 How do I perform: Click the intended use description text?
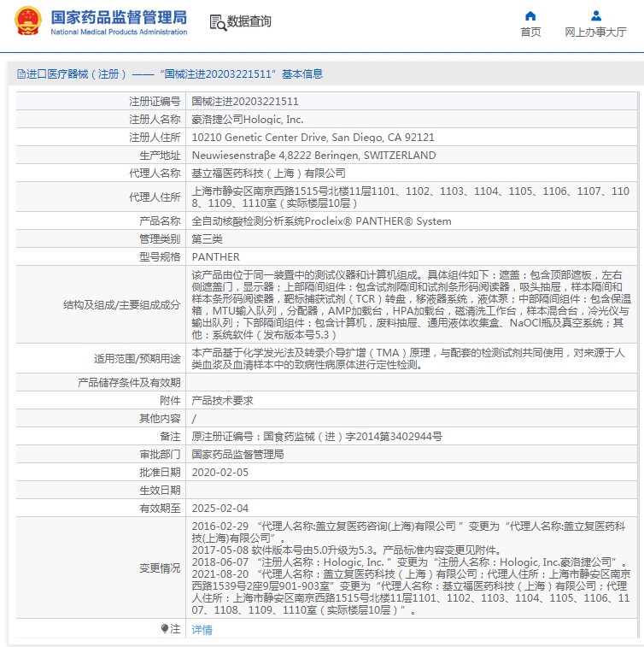click(x=408, y=359)
